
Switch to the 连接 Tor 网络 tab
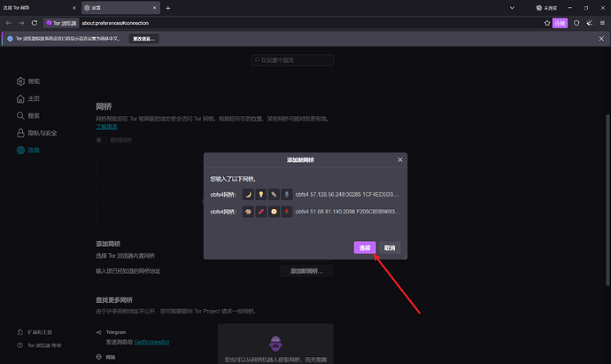point(35,8)
